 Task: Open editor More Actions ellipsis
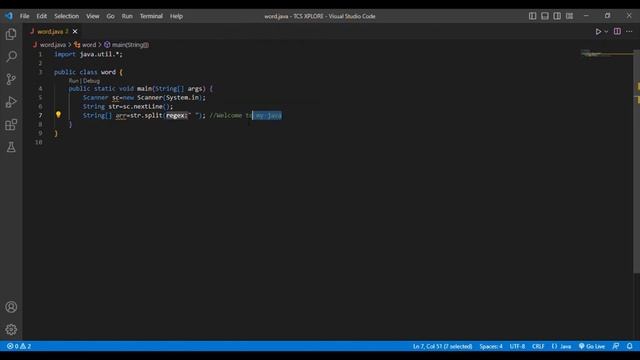tap(629, 31)
